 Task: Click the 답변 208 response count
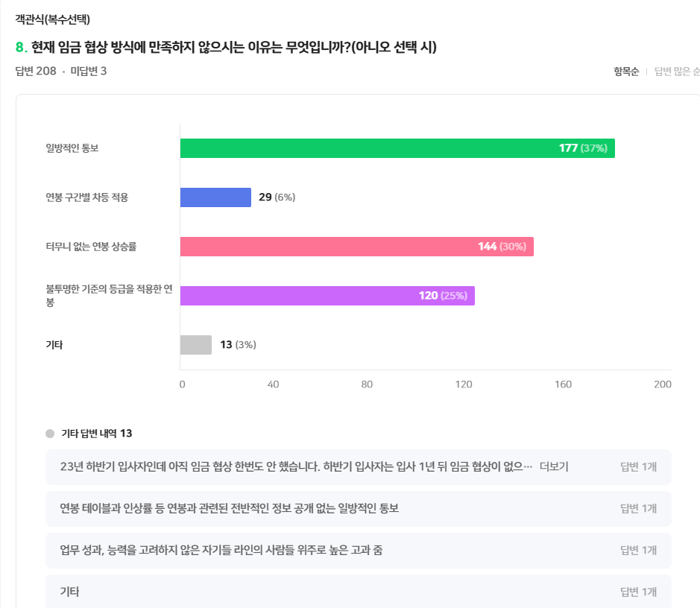(36, 72)
